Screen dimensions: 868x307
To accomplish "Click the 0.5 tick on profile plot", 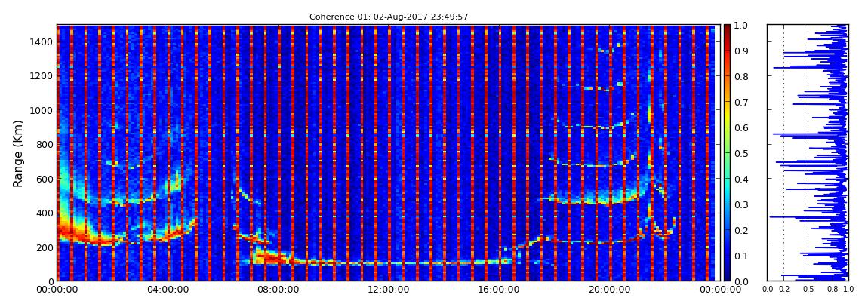I will tap(808, 290).
